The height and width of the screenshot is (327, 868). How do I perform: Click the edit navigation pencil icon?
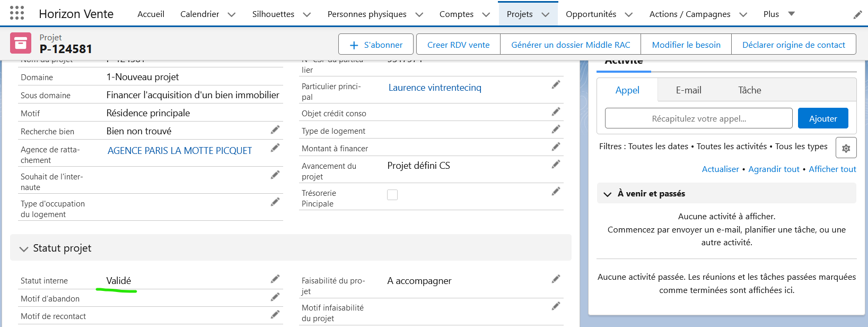pyautogui.click(x=857, y=15)
